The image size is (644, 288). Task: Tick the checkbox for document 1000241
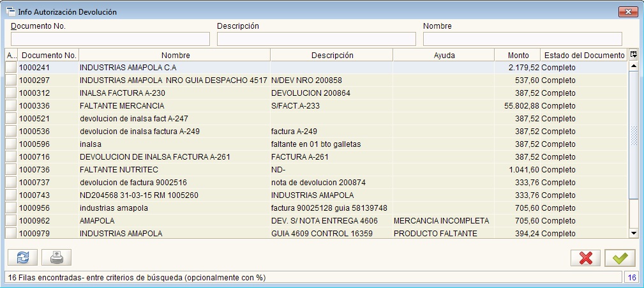11,68
